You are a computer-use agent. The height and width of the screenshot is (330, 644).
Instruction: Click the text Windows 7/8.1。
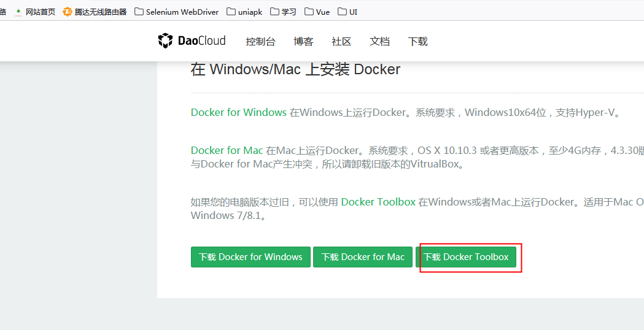tap(229, 215)
